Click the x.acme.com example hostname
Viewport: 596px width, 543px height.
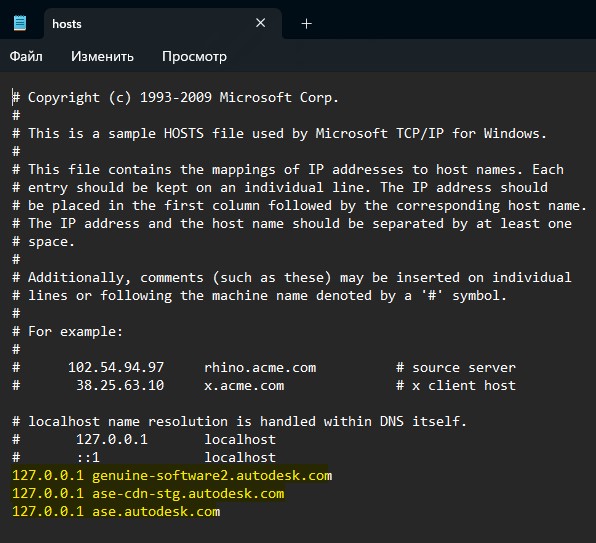tap(244, 385)
